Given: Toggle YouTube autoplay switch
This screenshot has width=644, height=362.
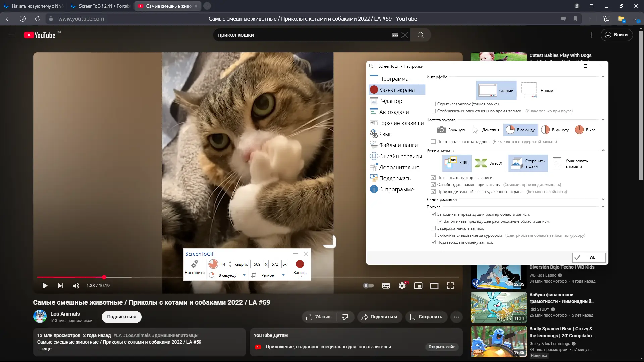Looking at the screenshot, I should point(368,286).
